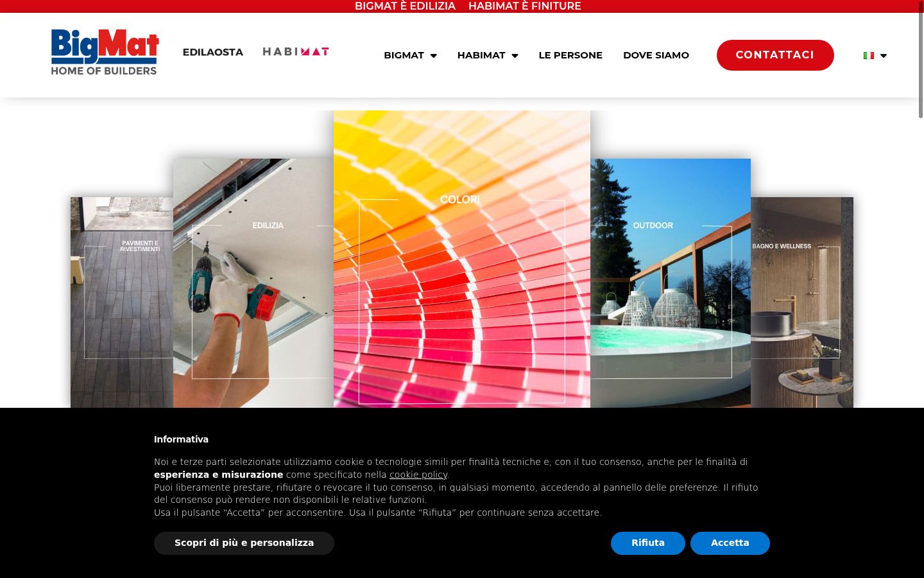Click the EDILAOSTA link
The width and height of the screenshot is (924, 578).
(213, 52)
